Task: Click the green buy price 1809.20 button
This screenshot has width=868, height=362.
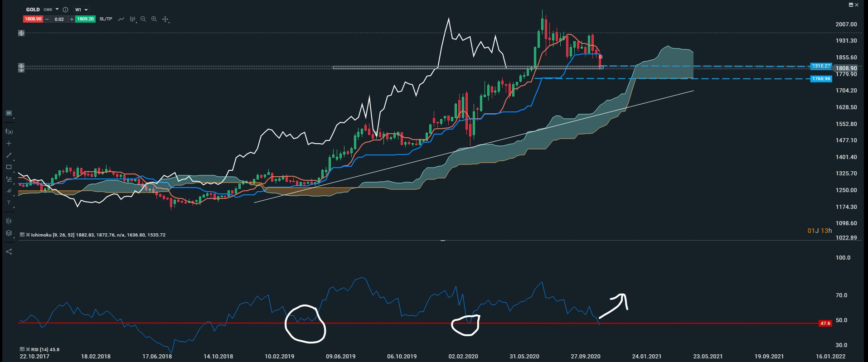Action: (x=85, y=19)
